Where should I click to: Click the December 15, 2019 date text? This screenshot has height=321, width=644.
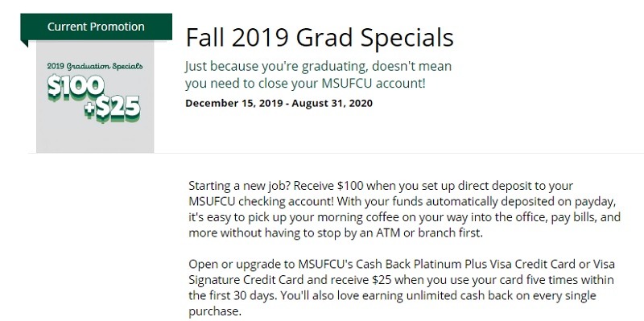point(234,103)
